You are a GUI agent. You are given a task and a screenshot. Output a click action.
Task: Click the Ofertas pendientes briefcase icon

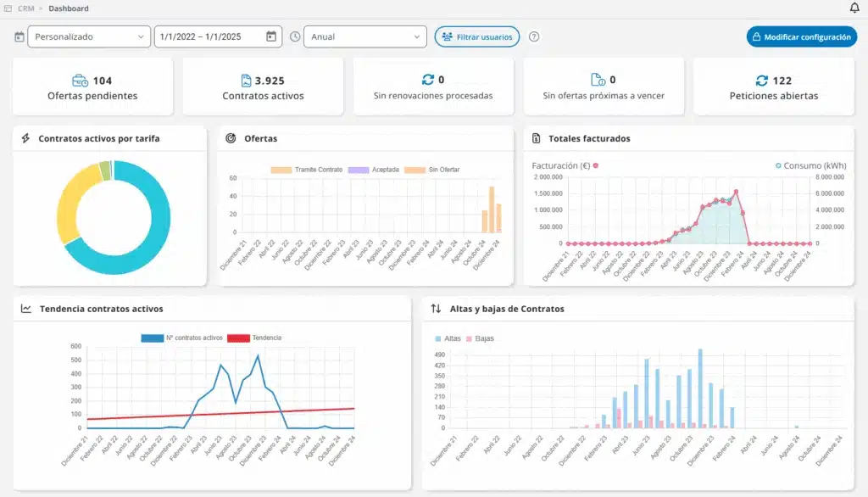[x=80, y=81]
